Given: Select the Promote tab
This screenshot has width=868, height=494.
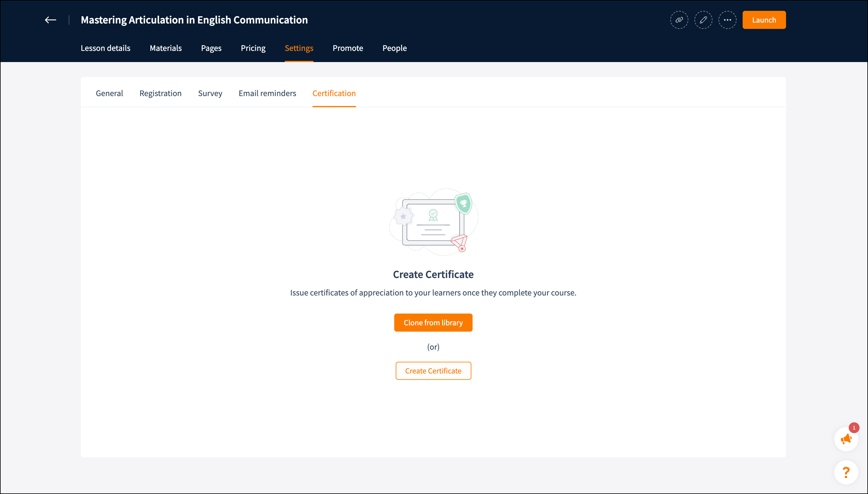Looking at the screenshot, I should [348, 48].
